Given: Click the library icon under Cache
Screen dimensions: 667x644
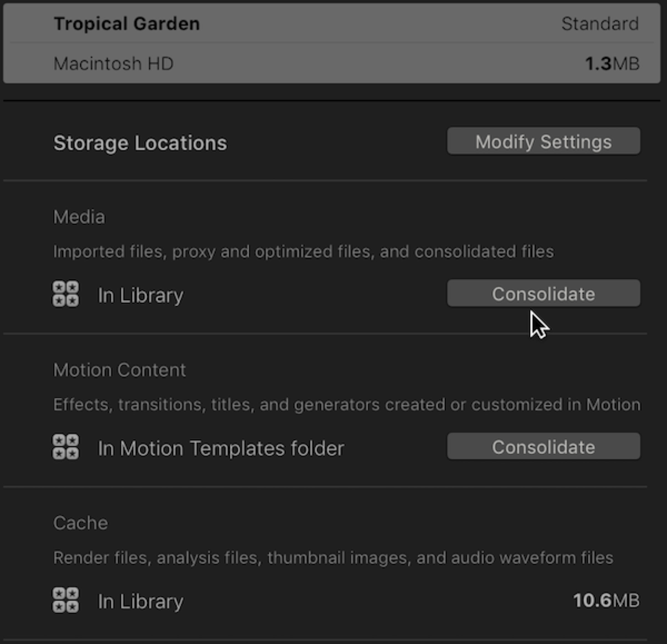Looking at the screenshot, I should pyautogui.click(x=66, y=600).
